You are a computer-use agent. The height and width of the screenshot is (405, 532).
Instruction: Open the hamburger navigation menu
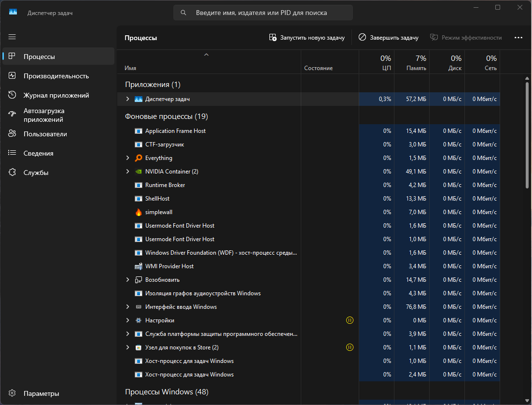pos(12,37)
